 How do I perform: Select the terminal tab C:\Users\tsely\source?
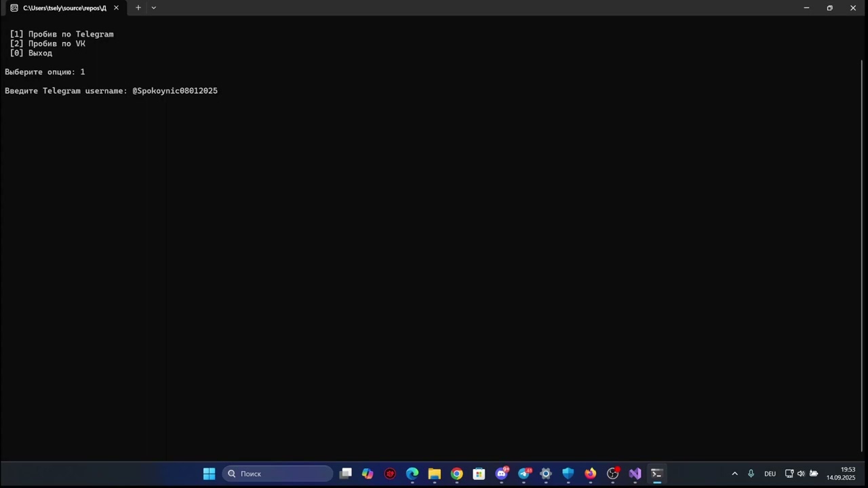click(x=64, y=8)
